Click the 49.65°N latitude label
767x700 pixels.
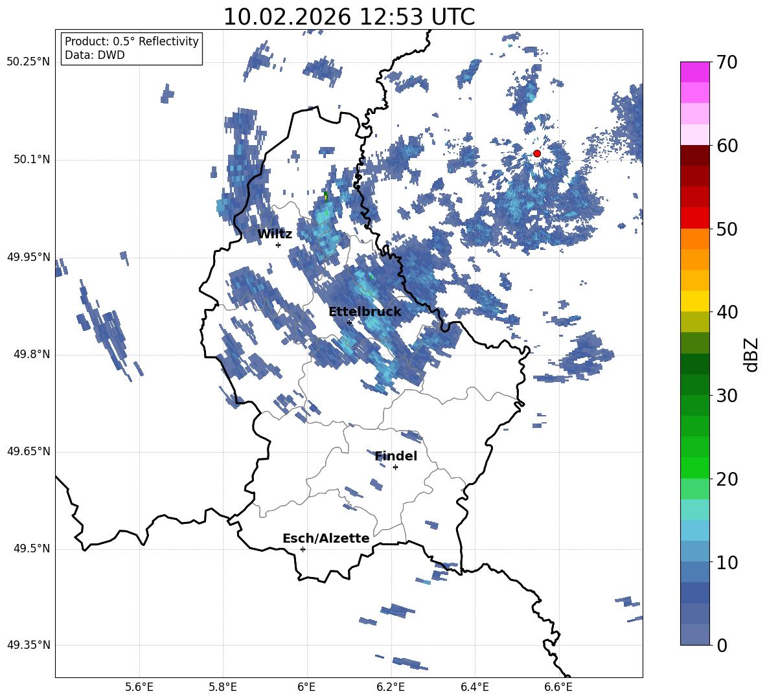[x=29, y=451]
